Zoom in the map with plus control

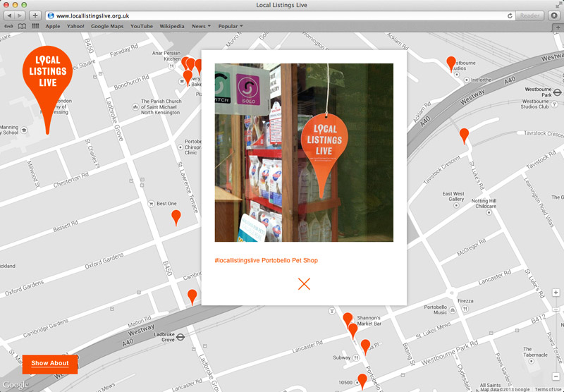(x=556, y=293)
